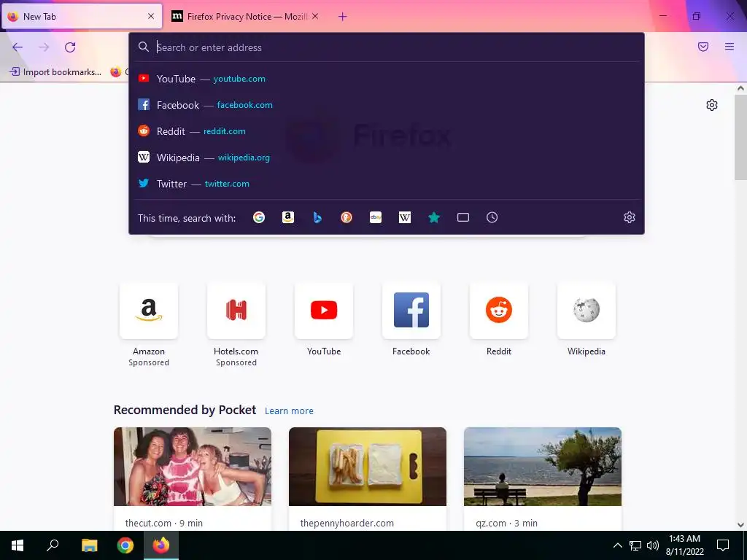Search history using clock icon
Image resolution: width=747 pixels, height=560 pixels.
pos(492,217)
